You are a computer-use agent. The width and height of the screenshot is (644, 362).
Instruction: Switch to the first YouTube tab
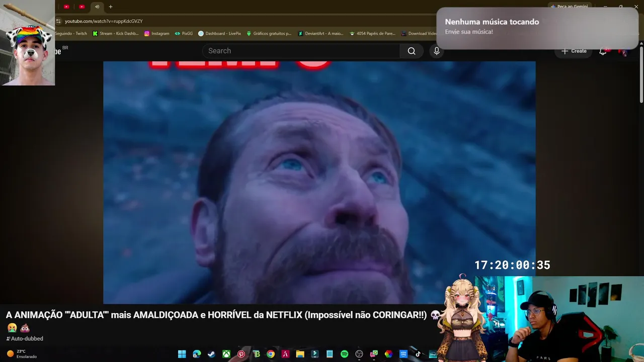pos(66,7)
